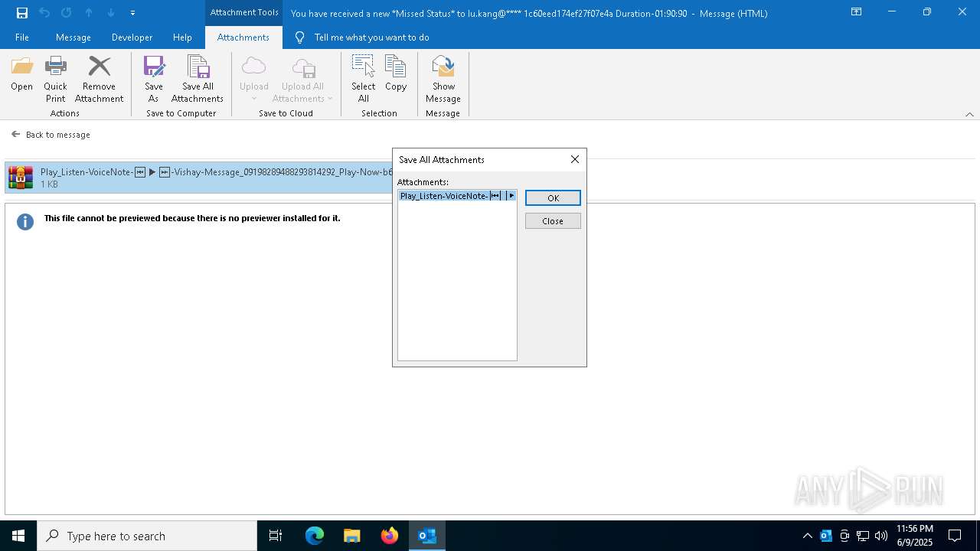Click Save As in the ribbon
Screen dimensions: 980x551
click(x=154, y=79)
